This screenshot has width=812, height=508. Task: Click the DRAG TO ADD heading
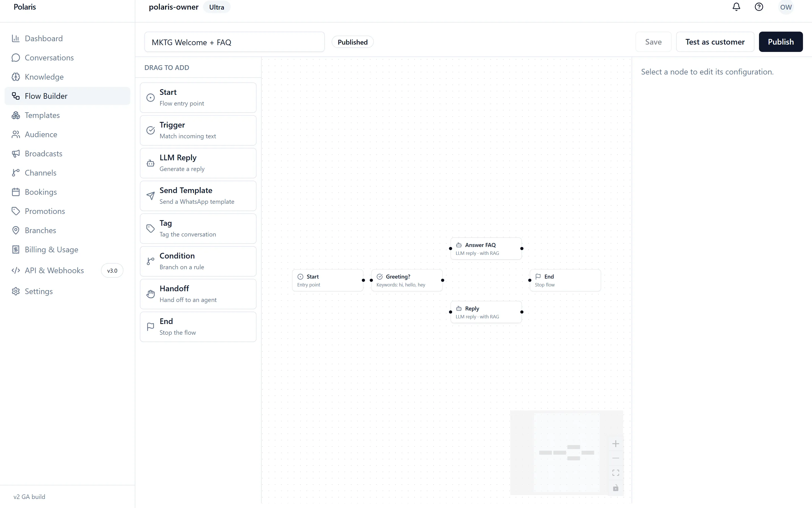click(167, 67)
